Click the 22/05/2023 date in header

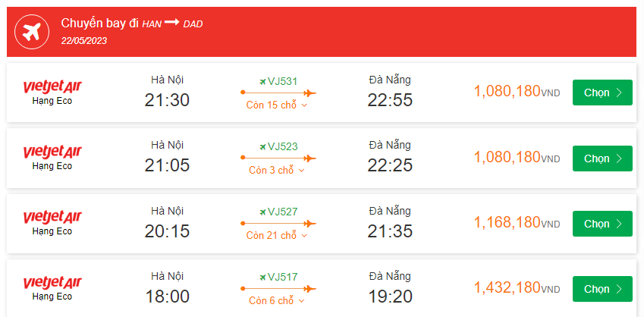point(84,40)
